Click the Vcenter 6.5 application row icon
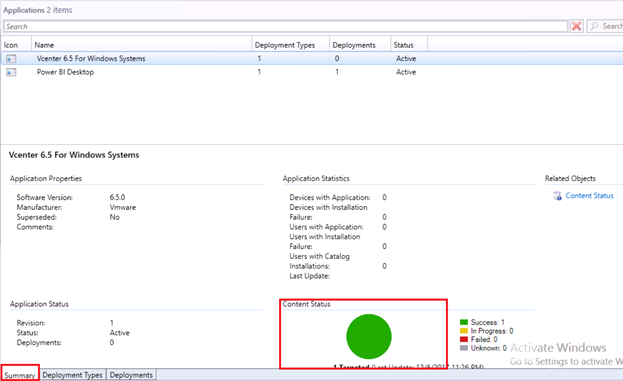This screenshot has height=381, width=623. 11,59
